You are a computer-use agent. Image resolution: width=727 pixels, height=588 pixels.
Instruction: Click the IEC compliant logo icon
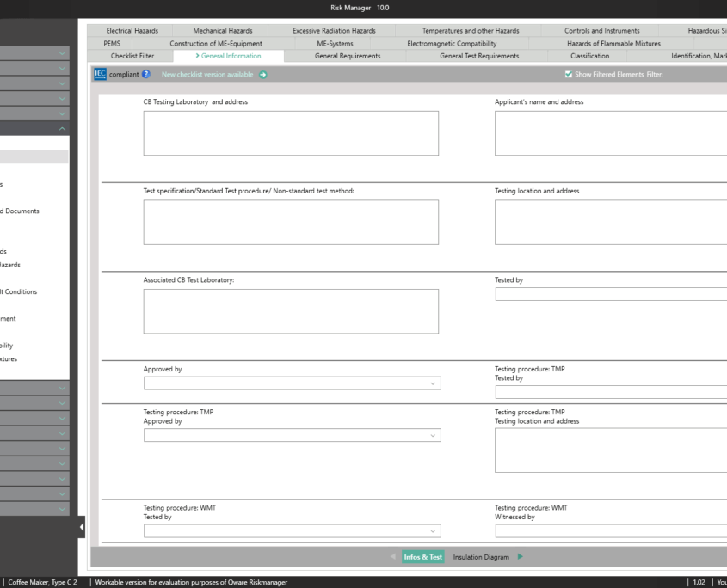tap(100, 75)
